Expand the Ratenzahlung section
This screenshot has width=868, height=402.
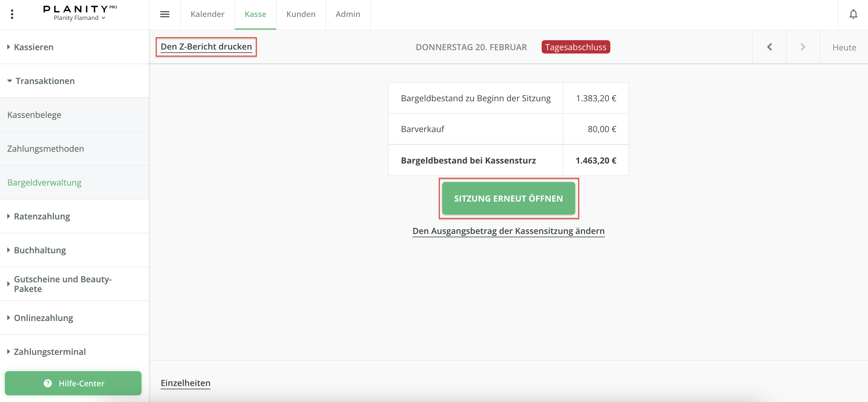pyautogui.click(x=42, y=216)
